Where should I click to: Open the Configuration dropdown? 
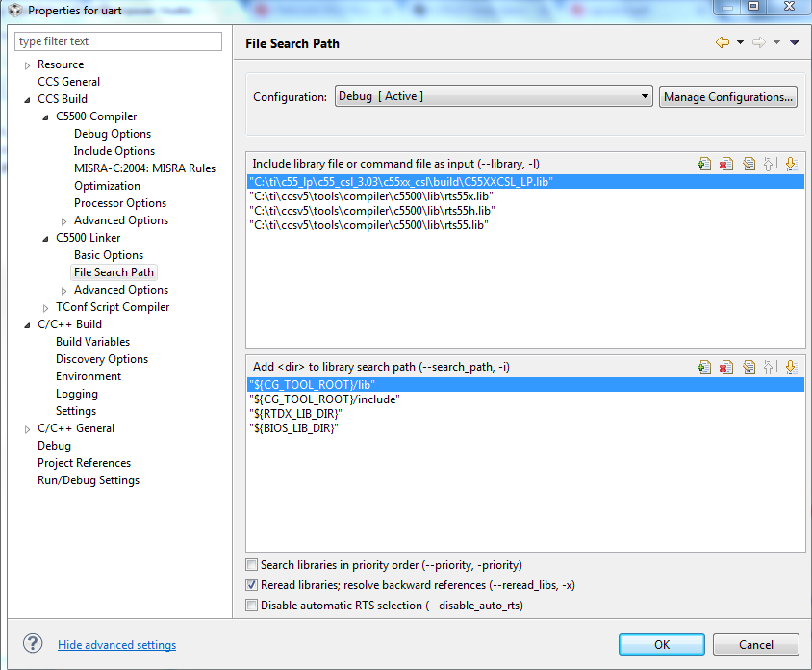[494, 96]
